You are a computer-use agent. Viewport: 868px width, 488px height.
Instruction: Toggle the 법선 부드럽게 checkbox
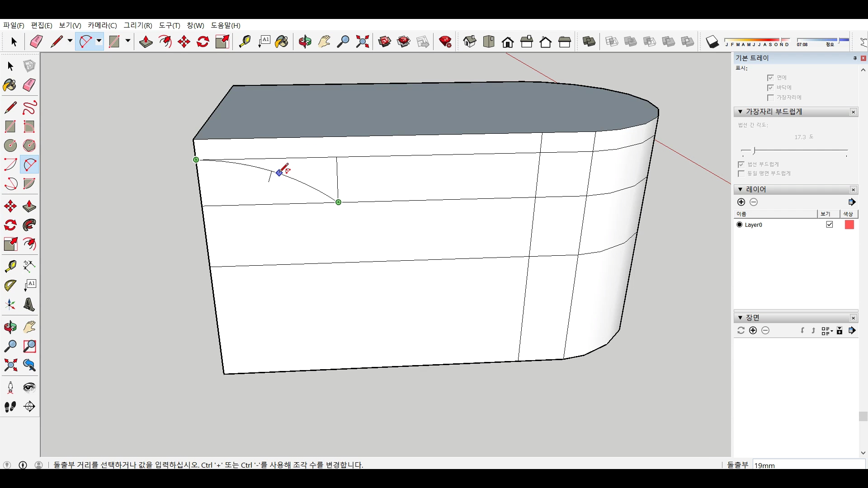pos(741,164)
